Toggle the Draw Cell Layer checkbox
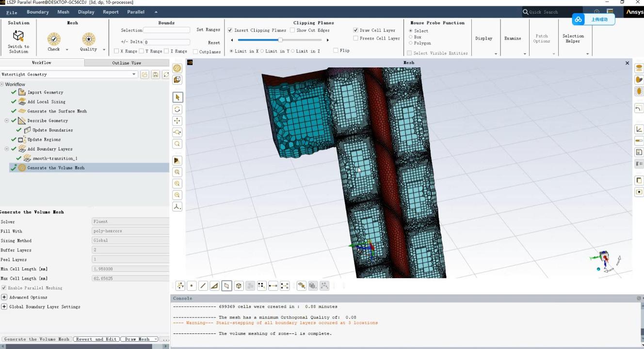This screenshot has height=349, width=644. coord(355,30)
